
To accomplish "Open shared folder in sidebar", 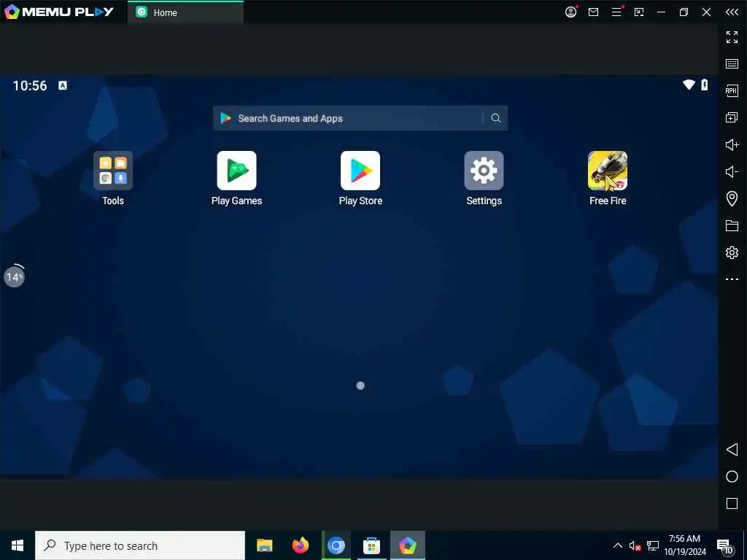I will pos(732,225).
